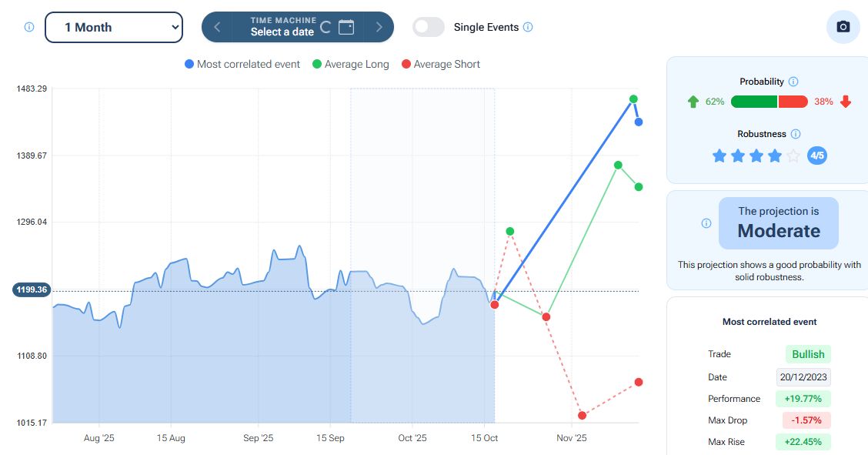Click the Robustness info icon

click(796, 134)
